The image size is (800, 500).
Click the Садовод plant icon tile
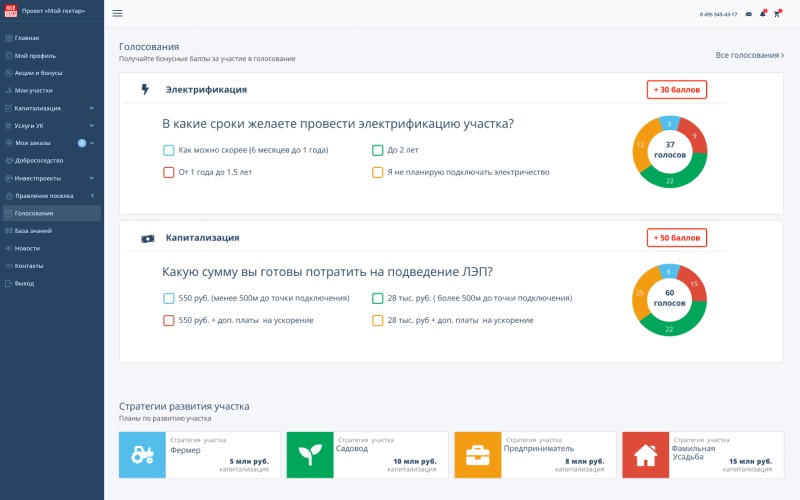click(x=310, y=455)
